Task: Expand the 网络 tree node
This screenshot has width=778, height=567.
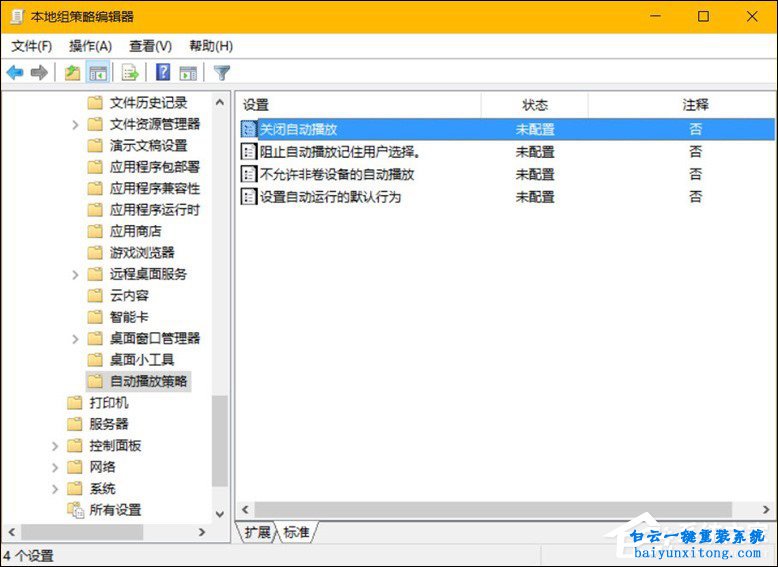Action: pos(55,467)
